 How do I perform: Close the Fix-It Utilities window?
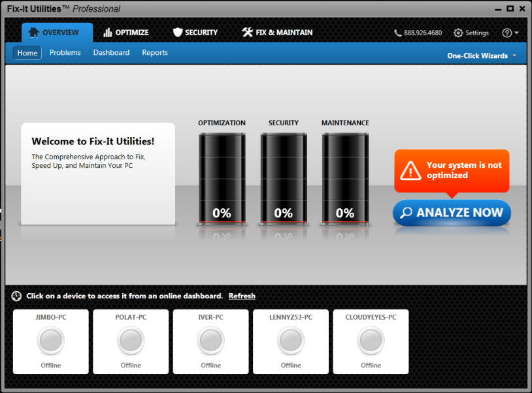[522, 8]
